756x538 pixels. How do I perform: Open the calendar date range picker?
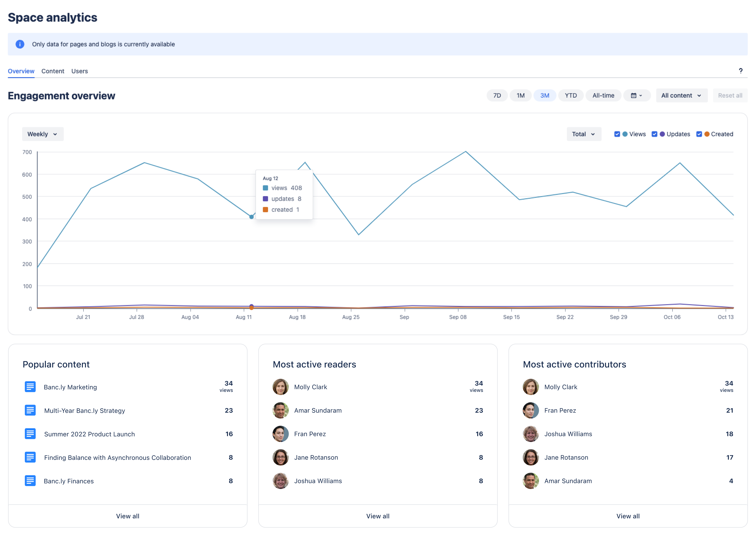coord(637,95)
